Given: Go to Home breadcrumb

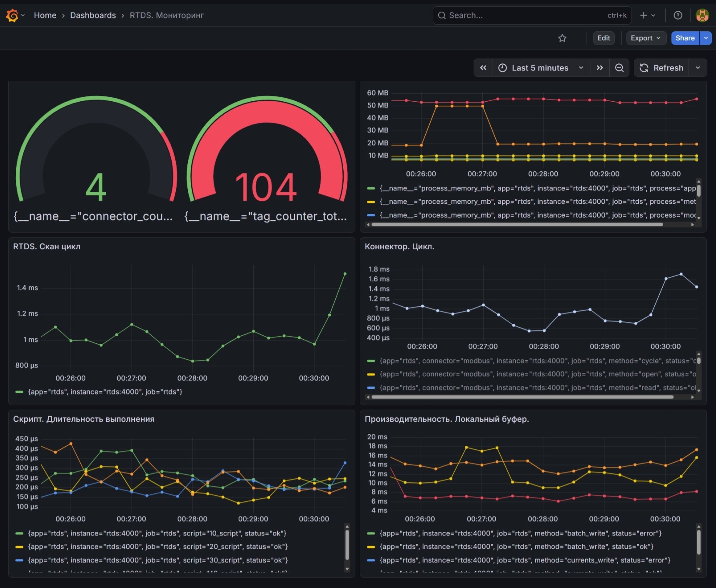Looking at the screenshot, I should click(x=45, y=15).
